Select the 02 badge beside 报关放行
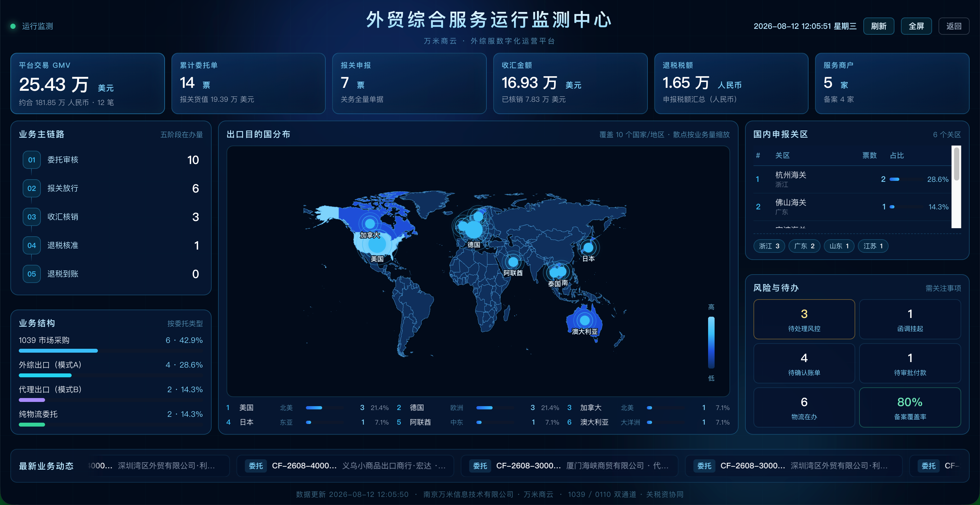980x505 pixels. pos(31,188)
